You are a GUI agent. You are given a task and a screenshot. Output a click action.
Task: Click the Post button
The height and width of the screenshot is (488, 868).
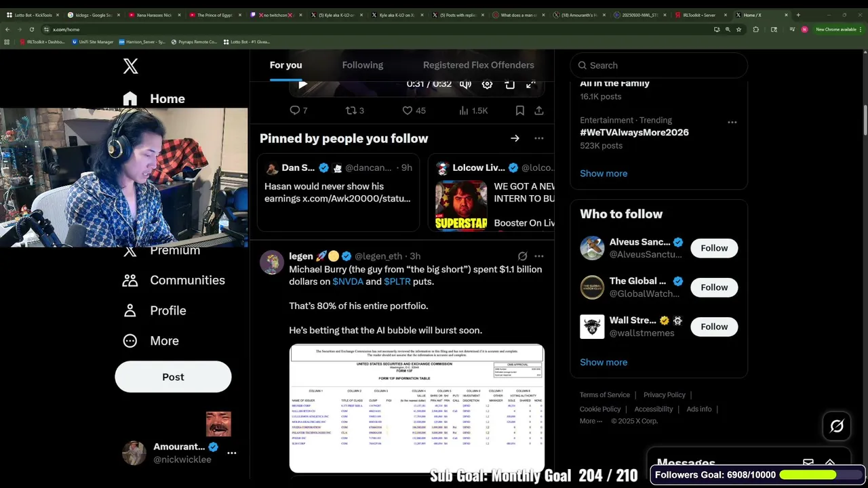[x=173, y=377]
